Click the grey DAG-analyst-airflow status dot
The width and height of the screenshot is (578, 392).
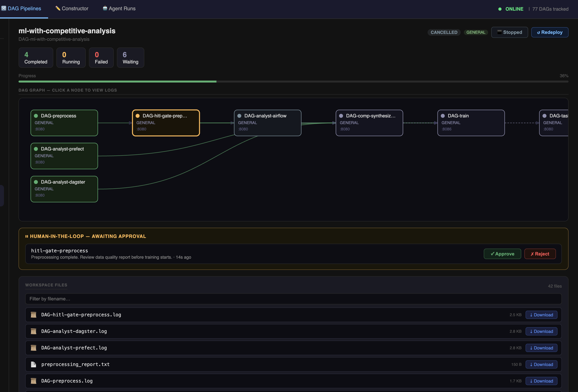point(239,116)
